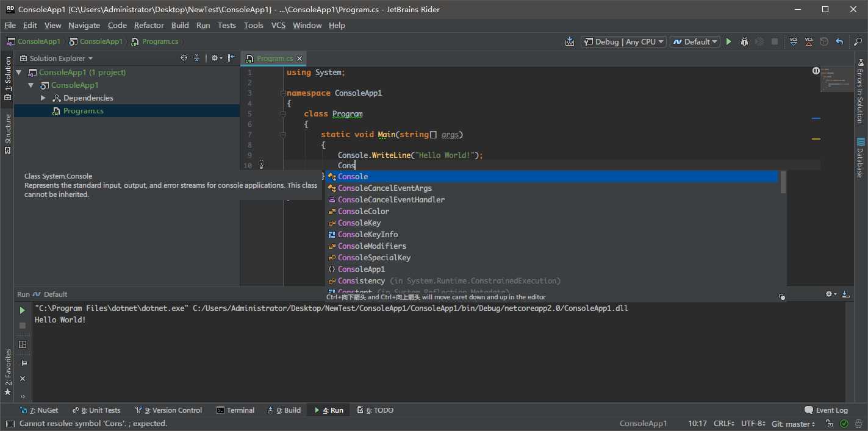Screen dimensions: 868x431
Task: Open the Tests menu
Action: click(226, 25)
